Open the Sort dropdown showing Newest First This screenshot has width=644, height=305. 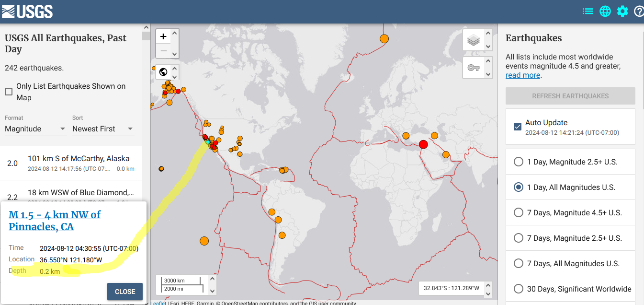[x=103, y=129]
